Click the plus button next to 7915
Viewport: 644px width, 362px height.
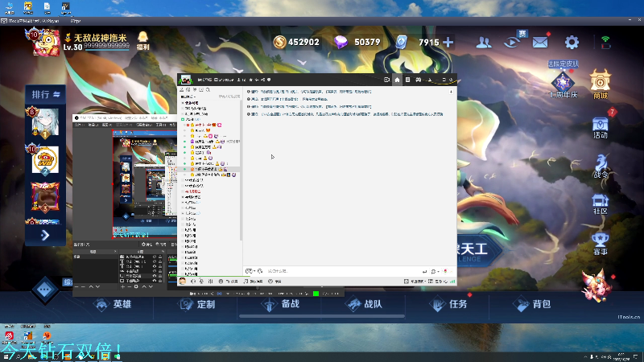(x=448, y=42)
